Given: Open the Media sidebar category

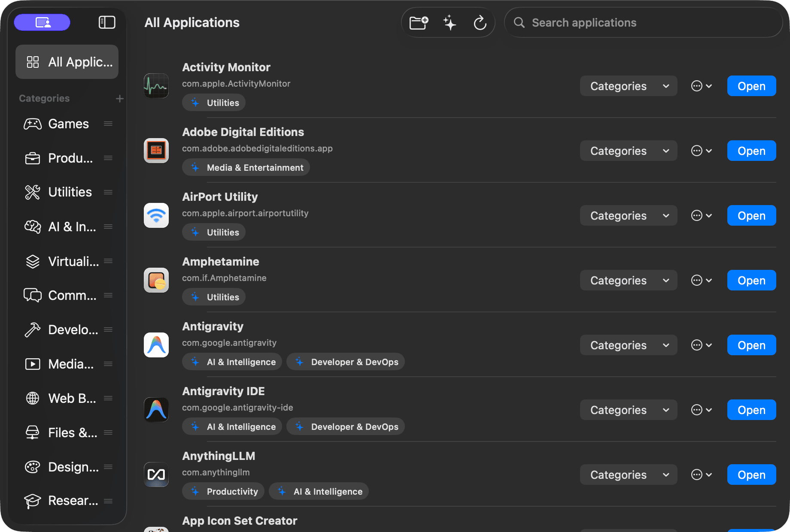Looking at the screenshot, I should pos(67,364).
